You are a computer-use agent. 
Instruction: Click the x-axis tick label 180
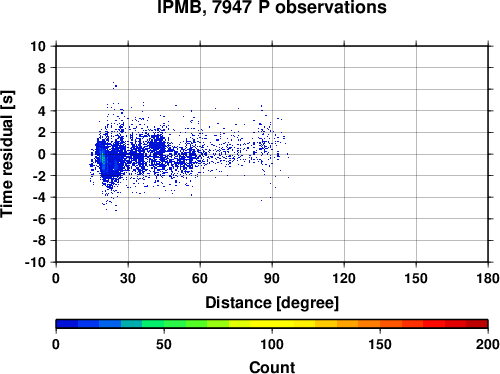click(488, 278)
